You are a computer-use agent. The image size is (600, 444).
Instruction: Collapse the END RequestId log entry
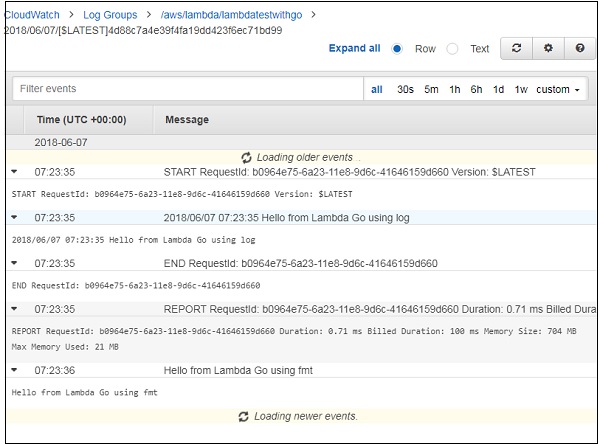[15, 264]
